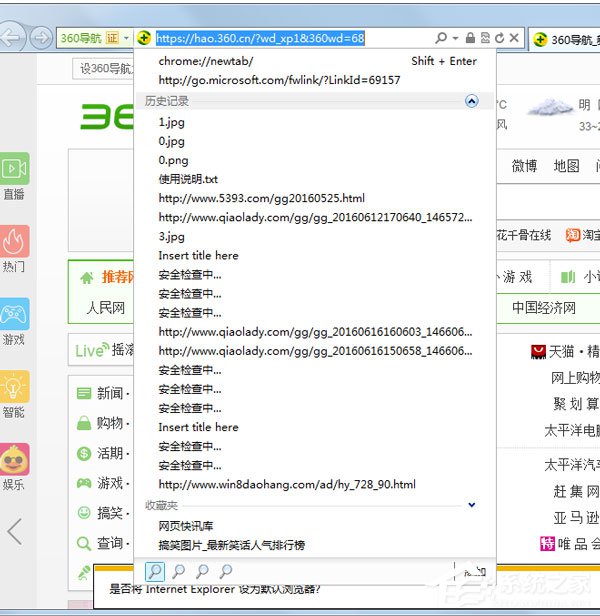Open history entry 1.jpg

[171, 122]
